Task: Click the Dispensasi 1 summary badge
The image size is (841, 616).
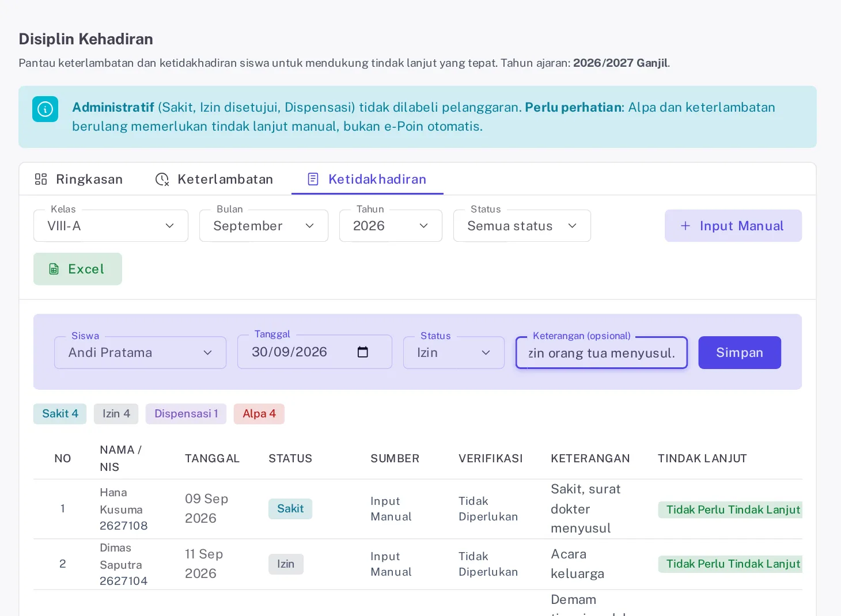Action: click(186, 414)
